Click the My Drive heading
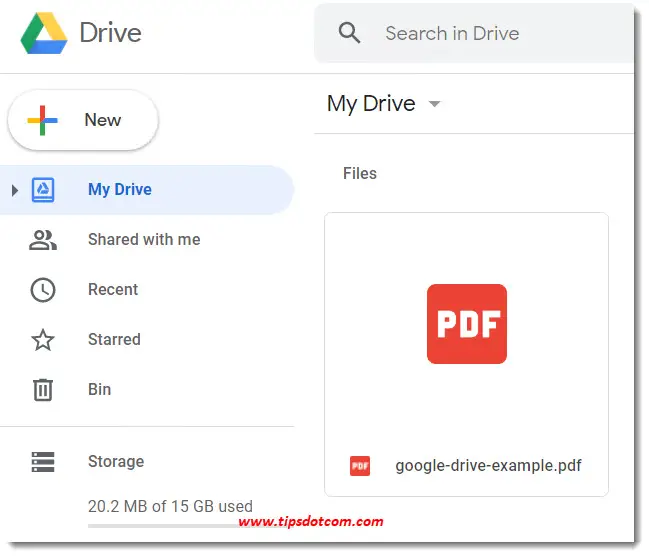The width and height of the screenshot is (649, 557). tap(371, 103)
